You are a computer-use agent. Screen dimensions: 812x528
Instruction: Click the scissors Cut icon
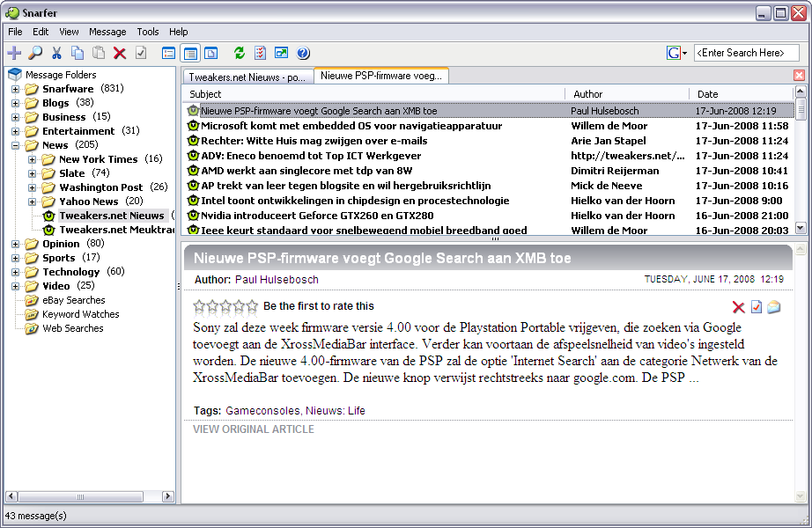[x=57, y=54]
